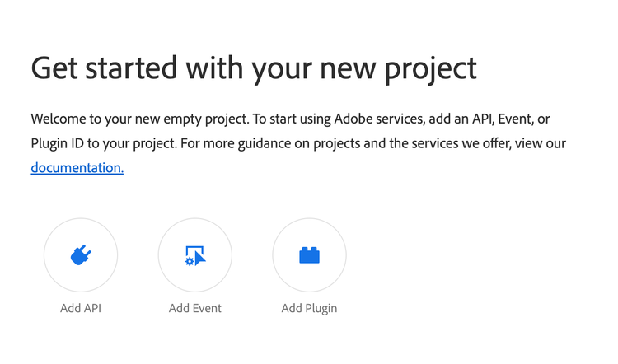Open the documentation link
Screen dimensions: 618x364
tap(77, 168)
